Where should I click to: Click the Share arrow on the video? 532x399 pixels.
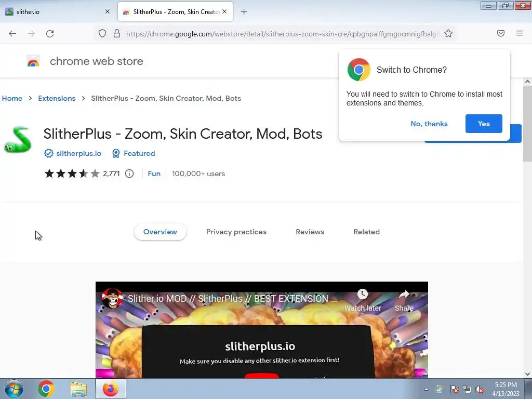tap(404, 294)
